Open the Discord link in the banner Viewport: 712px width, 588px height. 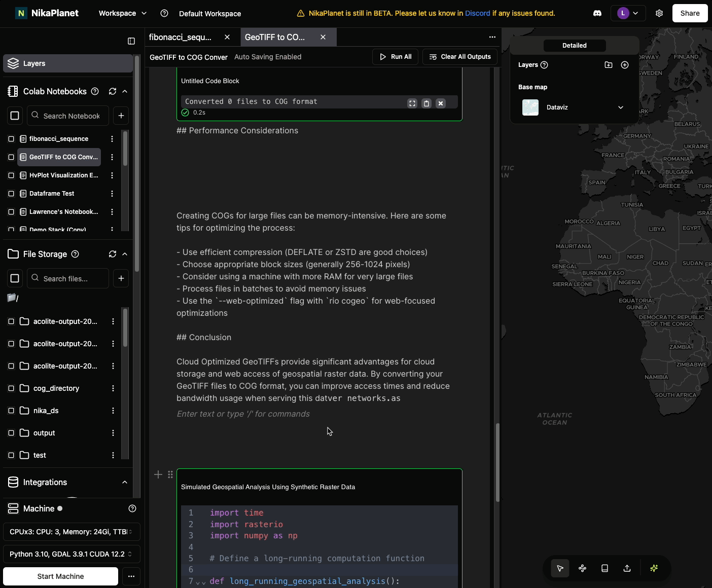pos(477,13)
